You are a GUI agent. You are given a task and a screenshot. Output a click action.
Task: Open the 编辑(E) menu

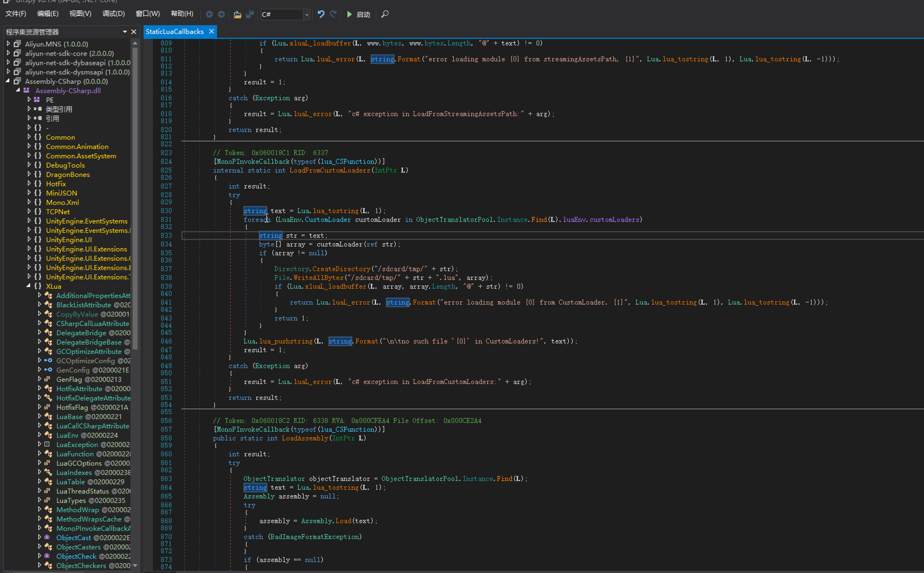tap(48, 14)
